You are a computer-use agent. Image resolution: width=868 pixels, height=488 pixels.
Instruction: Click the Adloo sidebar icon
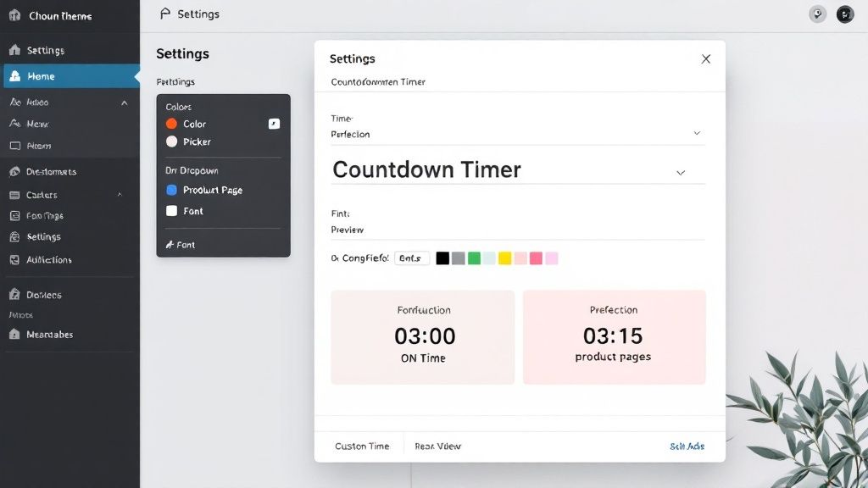click(x=15, y=103)
